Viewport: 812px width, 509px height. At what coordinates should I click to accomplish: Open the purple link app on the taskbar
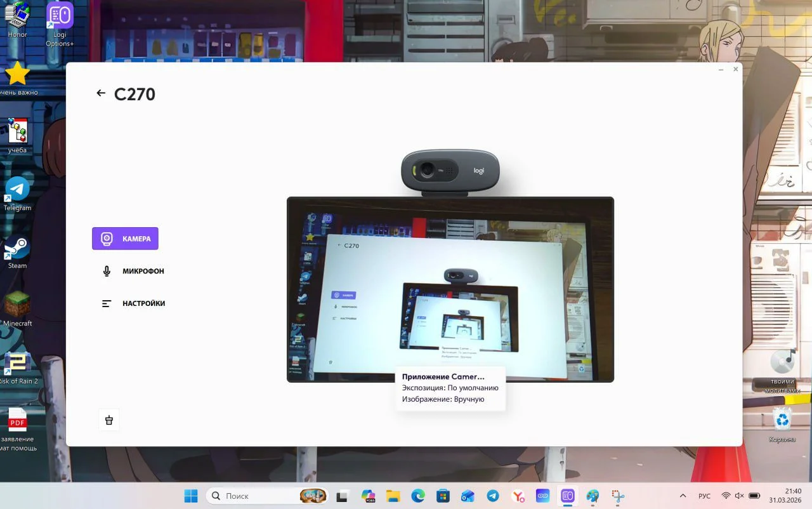coord(543,496)
